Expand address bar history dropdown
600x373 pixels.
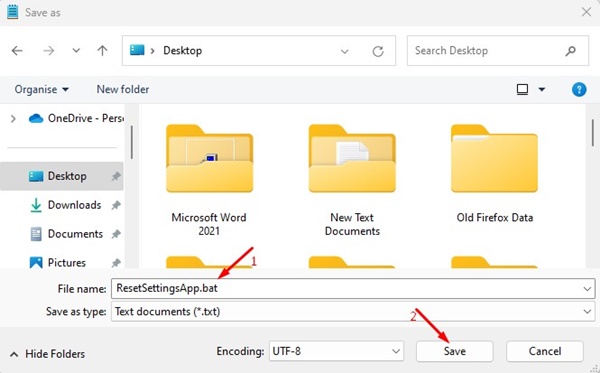344,51
